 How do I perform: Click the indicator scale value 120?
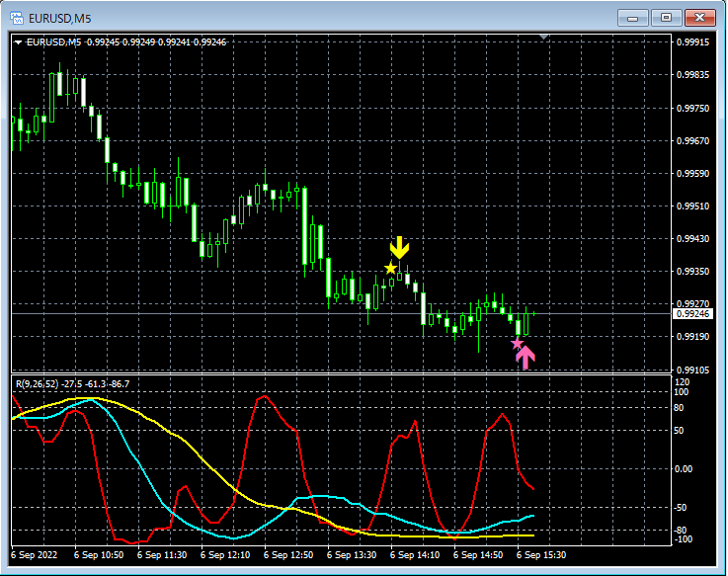[x=682, y=382]
